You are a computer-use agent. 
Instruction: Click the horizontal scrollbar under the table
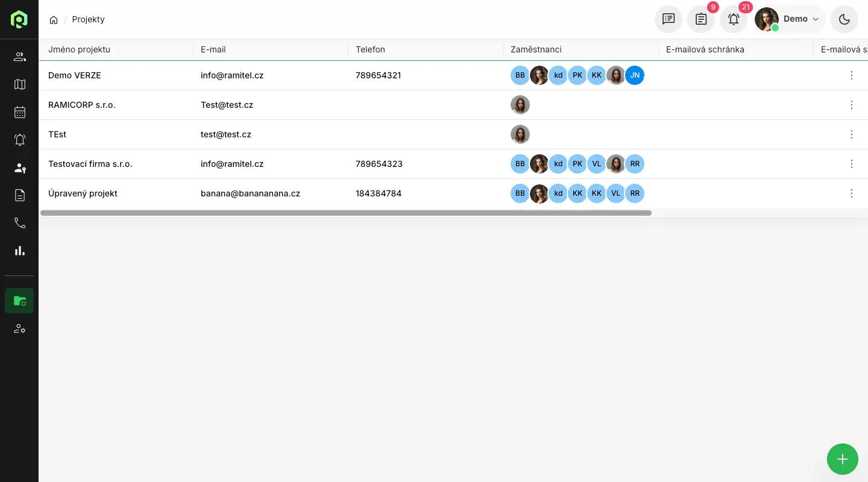(x=346, y=213)
